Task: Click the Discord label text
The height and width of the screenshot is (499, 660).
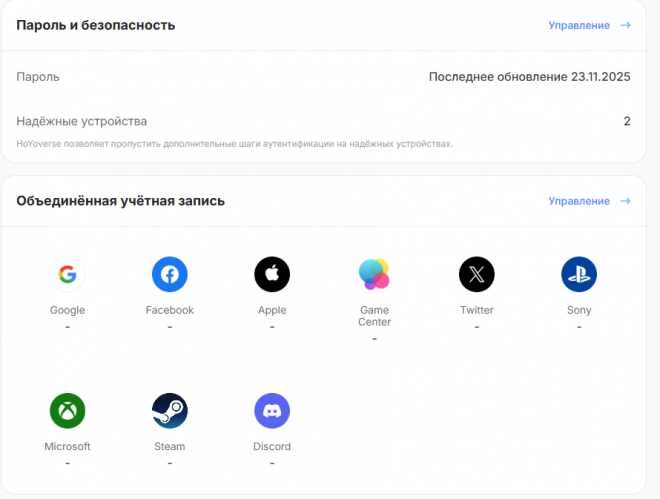Action: [272, 446]
